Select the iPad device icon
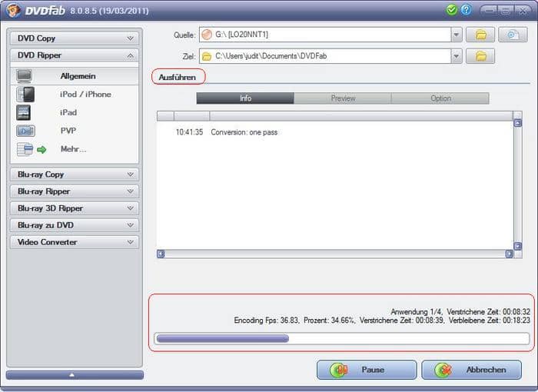 tap(23, 112)
